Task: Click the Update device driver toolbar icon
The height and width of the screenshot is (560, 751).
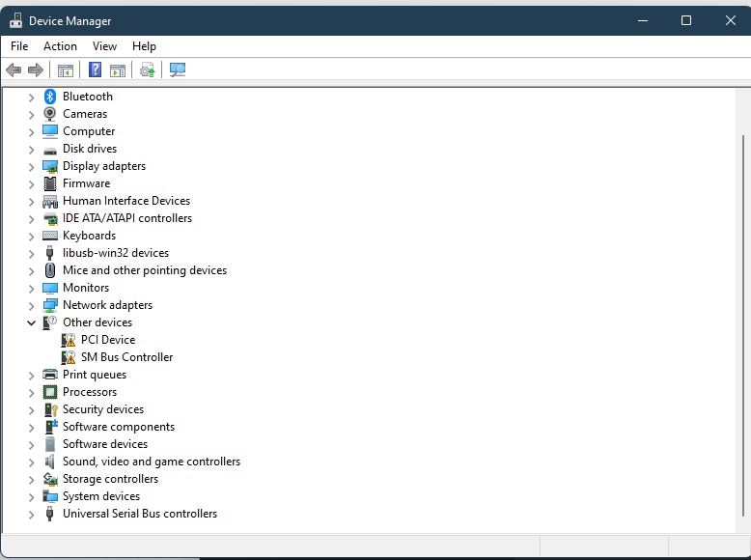Action: coord(147,70)
